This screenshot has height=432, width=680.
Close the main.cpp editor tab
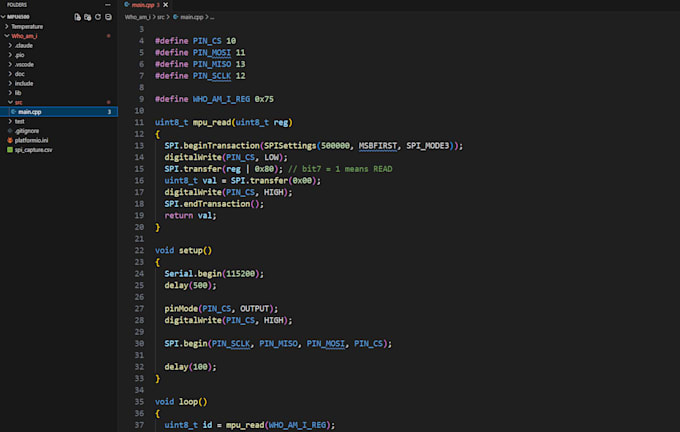166,5
